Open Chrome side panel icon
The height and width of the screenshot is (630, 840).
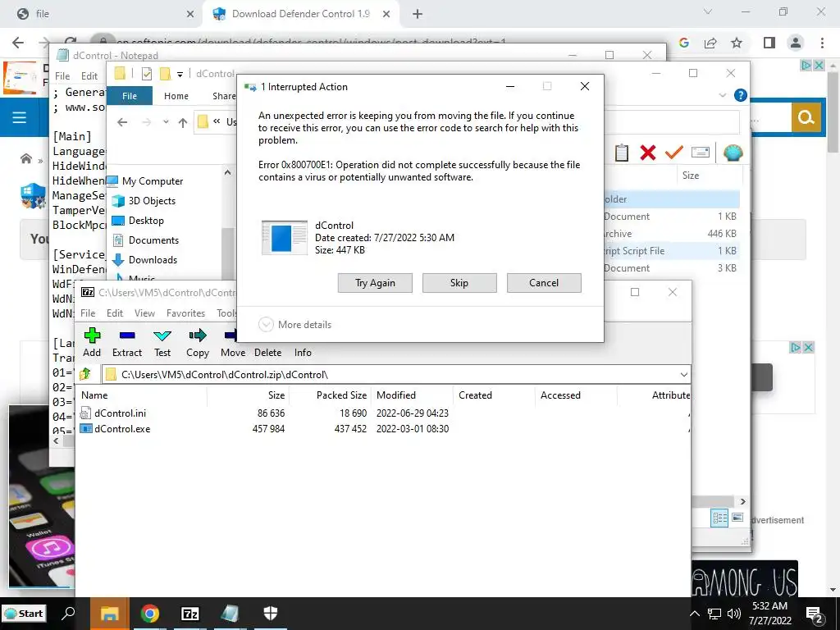click(769, 43)
